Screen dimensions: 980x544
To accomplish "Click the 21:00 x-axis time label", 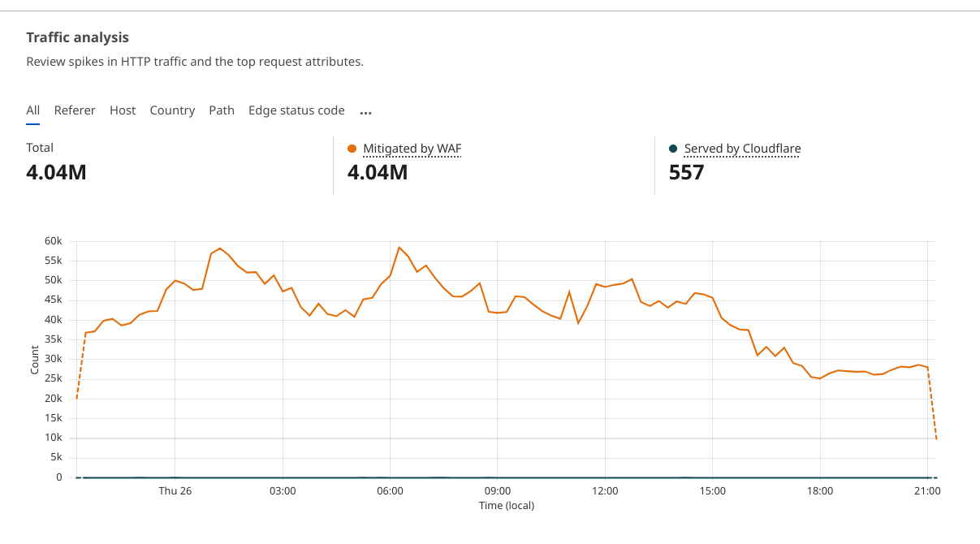I will 927,491.
